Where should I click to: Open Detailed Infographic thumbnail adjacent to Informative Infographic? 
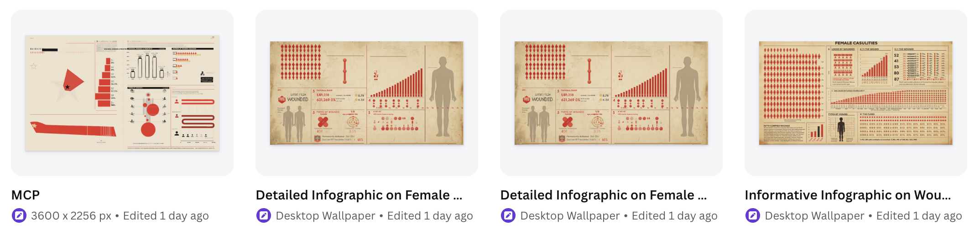pos(611,93)
